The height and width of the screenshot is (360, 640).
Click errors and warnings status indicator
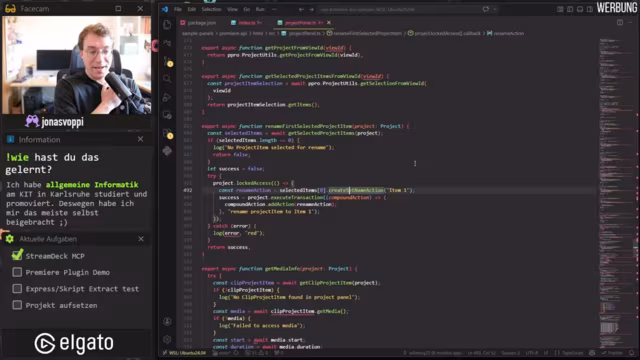pos(258,353)
